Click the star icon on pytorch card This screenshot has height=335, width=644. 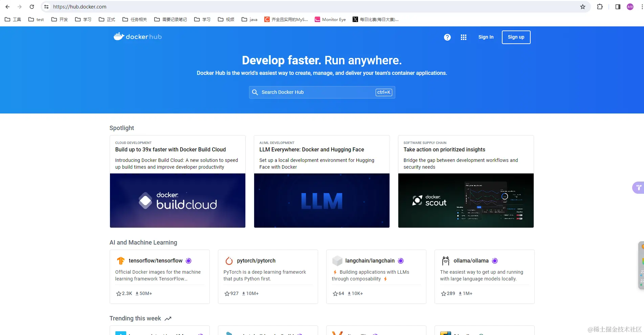point(227,294)
